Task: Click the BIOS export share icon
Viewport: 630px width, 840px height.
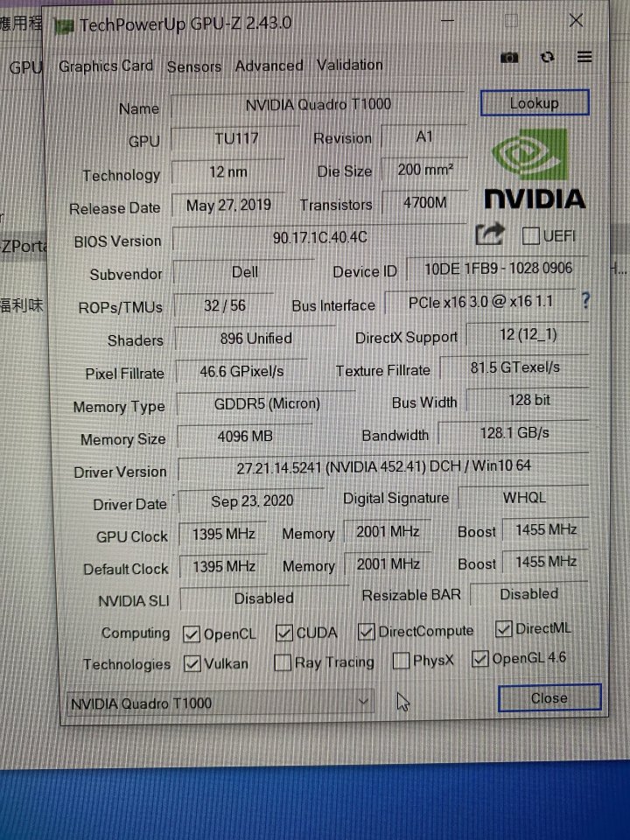Action: pos(490,234)
